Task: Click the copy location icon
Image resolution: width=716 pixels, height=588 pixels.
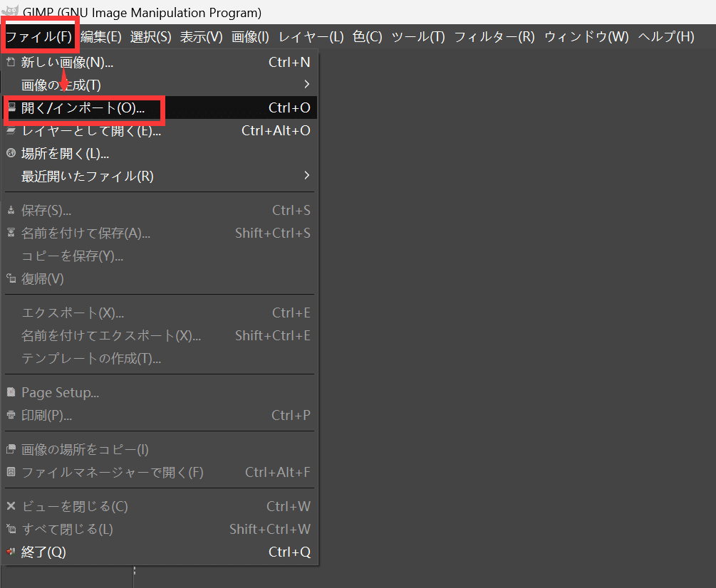Action: [x=11, y=449]
